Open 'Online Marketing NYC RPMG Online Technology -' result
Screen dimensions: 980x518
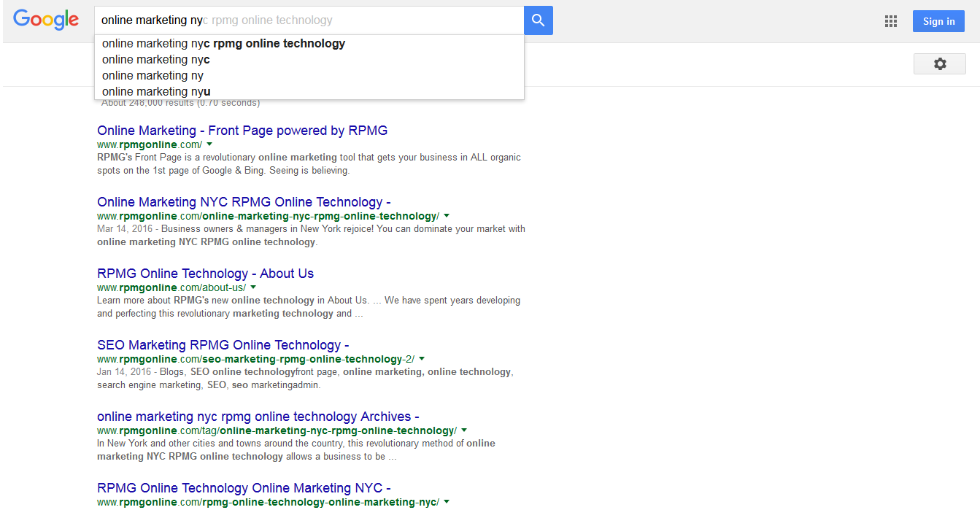pyautogui.click(x=244, y=202)
